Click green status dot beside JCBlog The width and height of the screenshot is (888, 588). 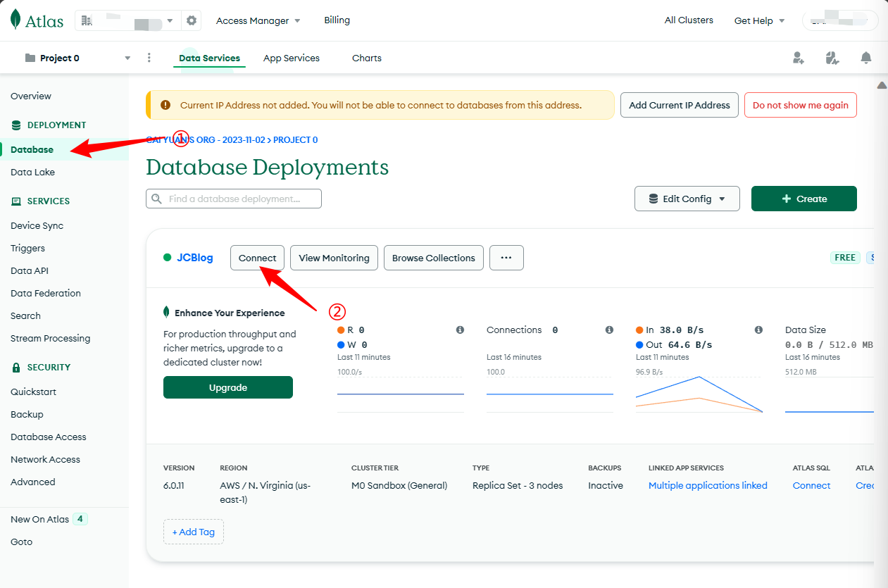(x=168, y=258)
